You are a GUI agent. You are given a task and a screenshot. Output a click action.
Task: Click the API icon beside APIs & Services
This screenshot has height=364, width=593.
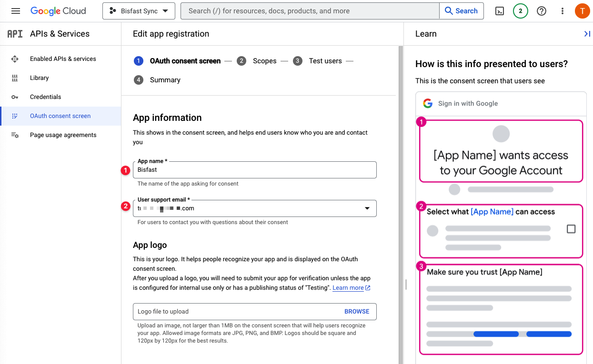click(x=15, y=34)
